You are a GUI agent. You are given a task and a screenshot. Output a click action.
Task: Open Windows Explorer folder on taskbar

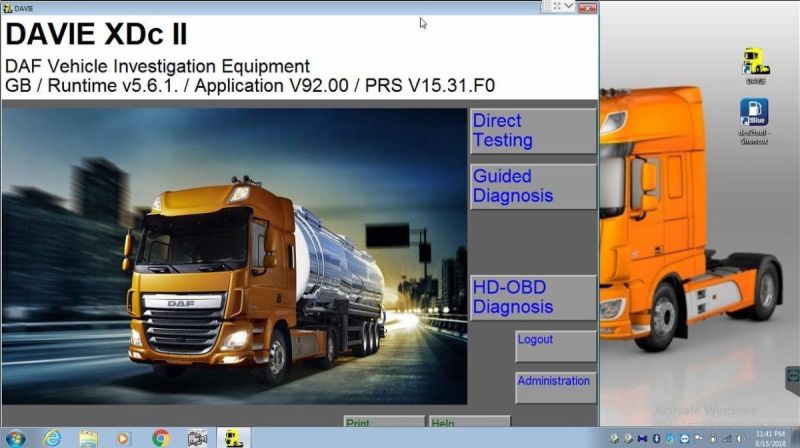tap(88, 438)
